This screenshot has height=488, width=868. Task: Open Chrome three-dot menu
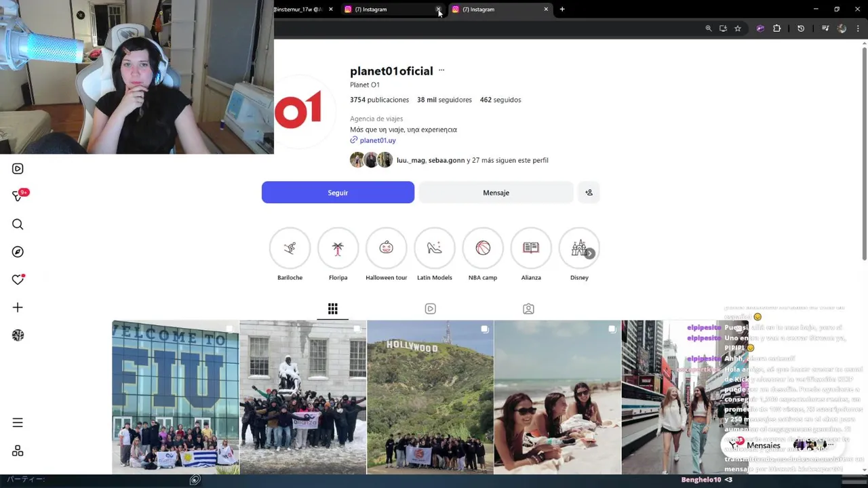pos(859,28)
